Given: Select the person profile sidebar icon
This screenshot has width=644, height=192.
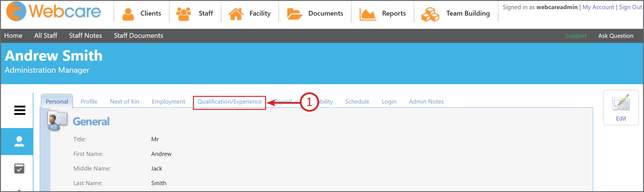Looking at the screenshot, I should 19,141.
